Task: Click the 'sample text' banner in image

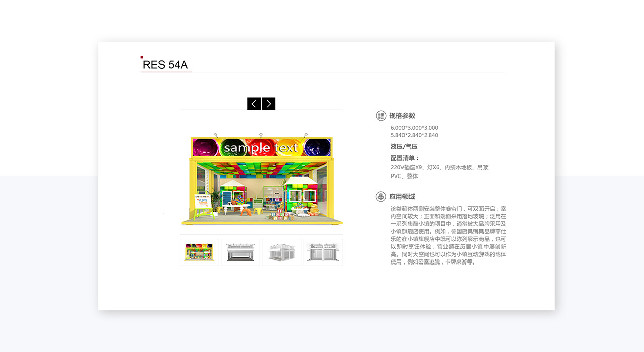Action: tap(261, 147)
